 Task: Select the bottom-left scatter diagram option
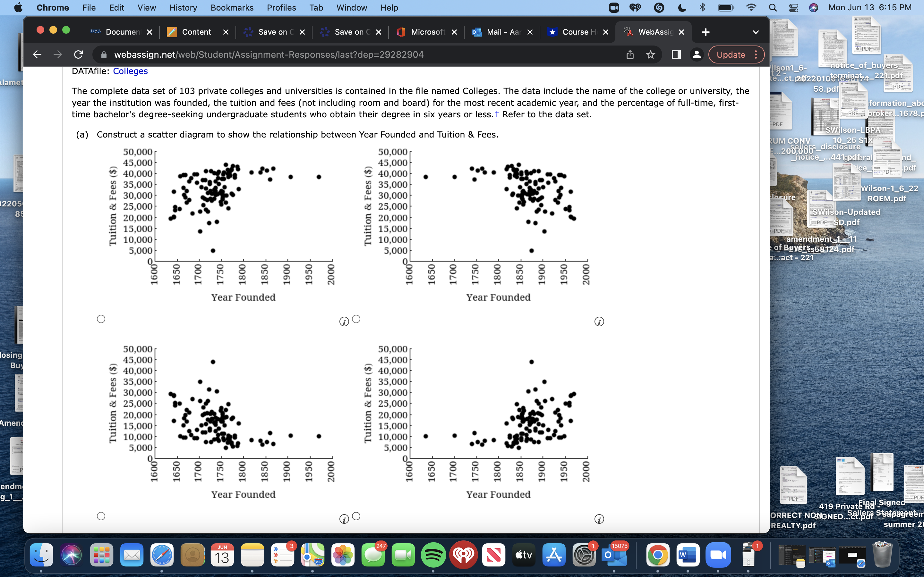point(101,516)
